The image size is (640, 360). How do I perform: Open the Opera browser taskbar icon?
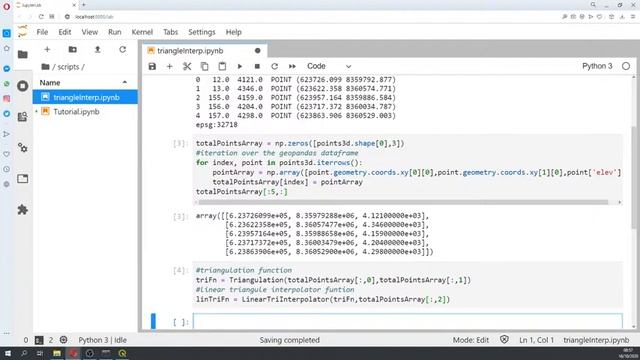click(73, 353)
